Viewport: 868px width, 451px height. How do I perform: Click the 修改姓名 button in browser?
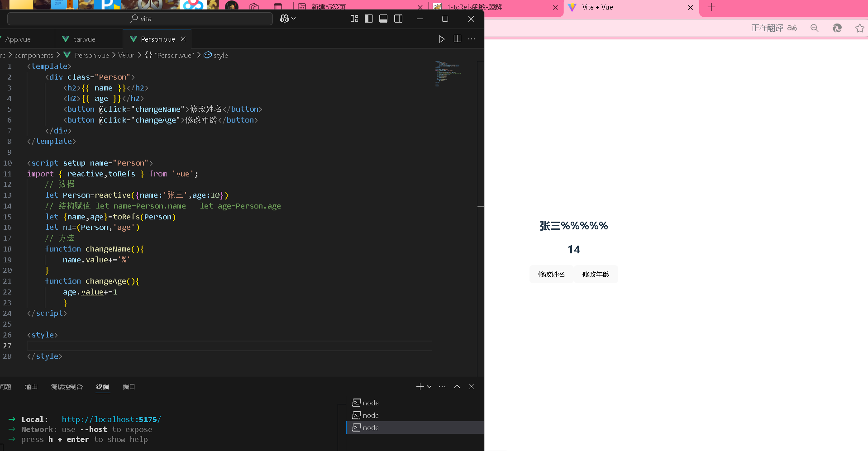(x=551, y=274)
